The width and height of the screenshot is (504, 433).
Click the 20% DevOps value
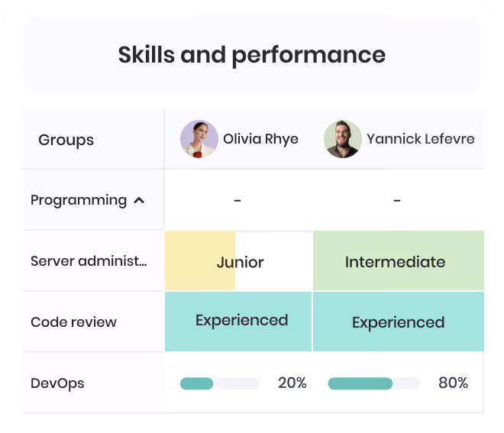click(x=292, y=383)
